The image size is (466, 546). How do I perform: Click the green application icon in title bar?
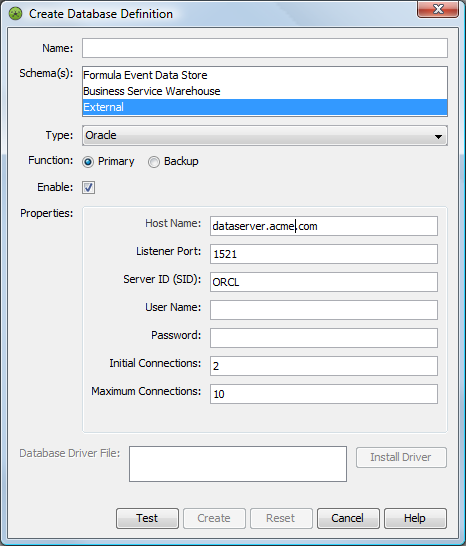point(15,14)
